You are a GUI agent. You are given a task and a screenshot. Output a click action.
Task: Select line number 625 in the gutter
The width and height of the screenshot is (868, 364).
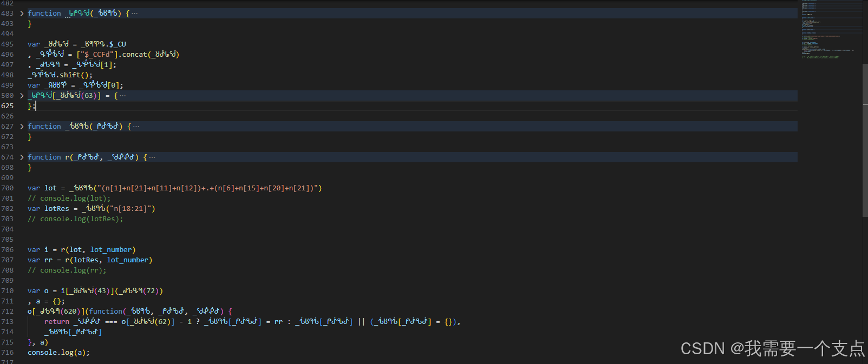tap(8, 106)
